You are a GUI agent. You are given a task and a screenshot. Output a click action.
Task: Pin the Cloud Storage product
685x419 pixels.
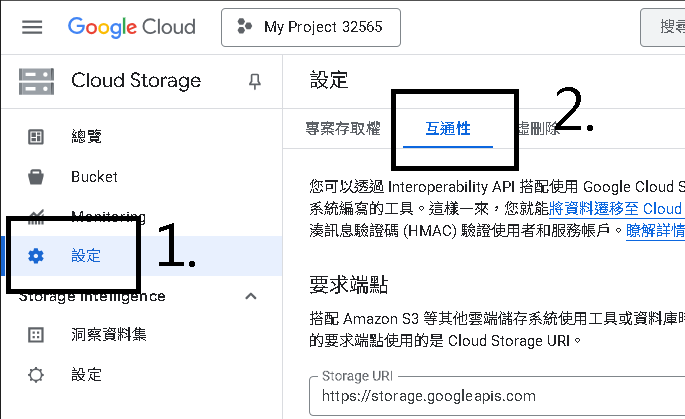pyautogui.click(x=255, y=81)
